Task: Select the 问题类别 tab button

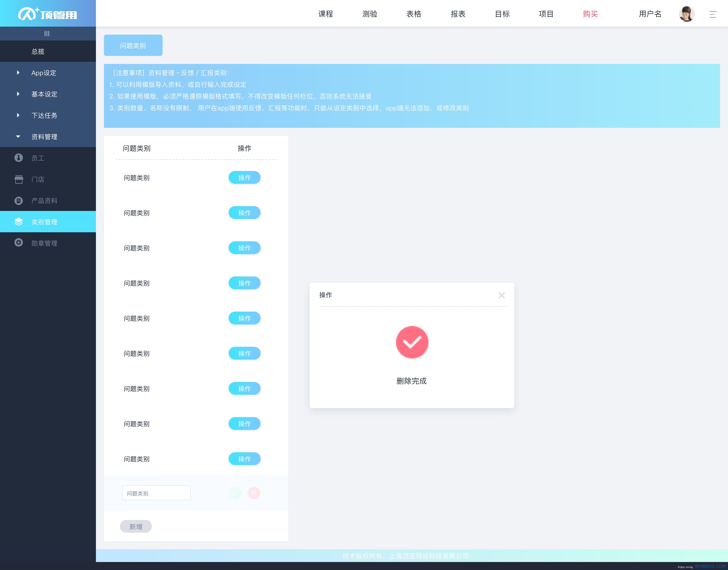Action: [133, 45]
